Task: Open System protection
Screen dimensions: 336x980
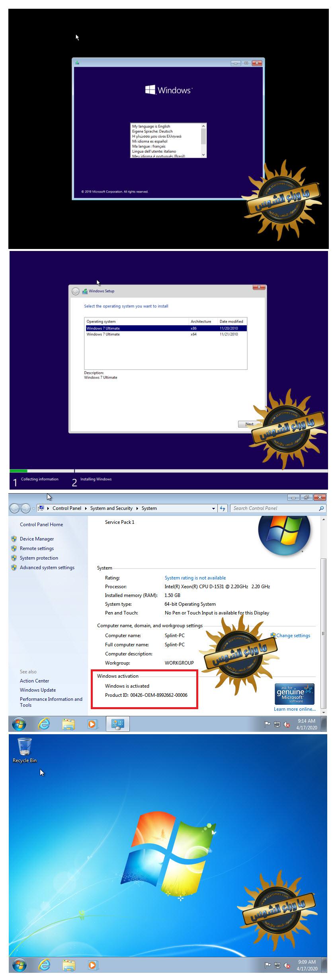Action: 39,558
